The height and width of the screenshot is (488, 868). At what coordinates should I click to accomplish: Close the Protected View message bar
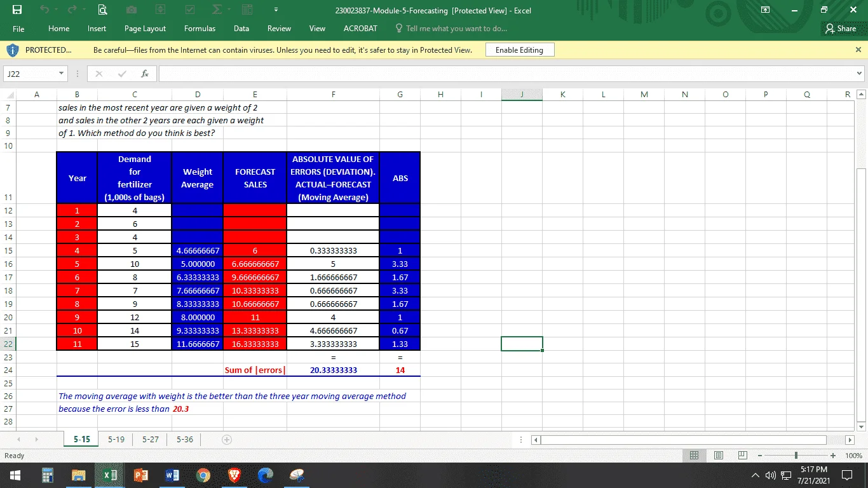(858, 50)
